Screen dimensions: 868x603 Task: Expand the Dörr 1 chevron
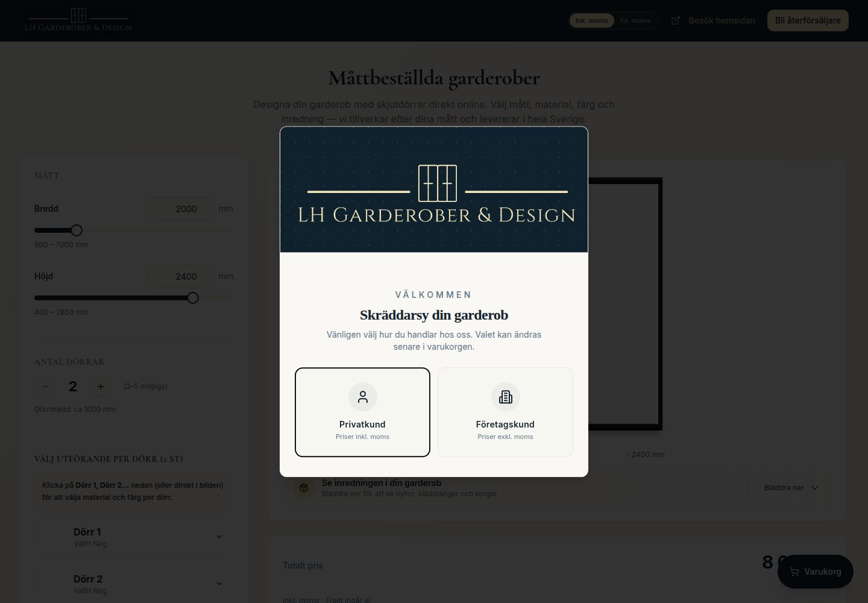click(219, 537)
